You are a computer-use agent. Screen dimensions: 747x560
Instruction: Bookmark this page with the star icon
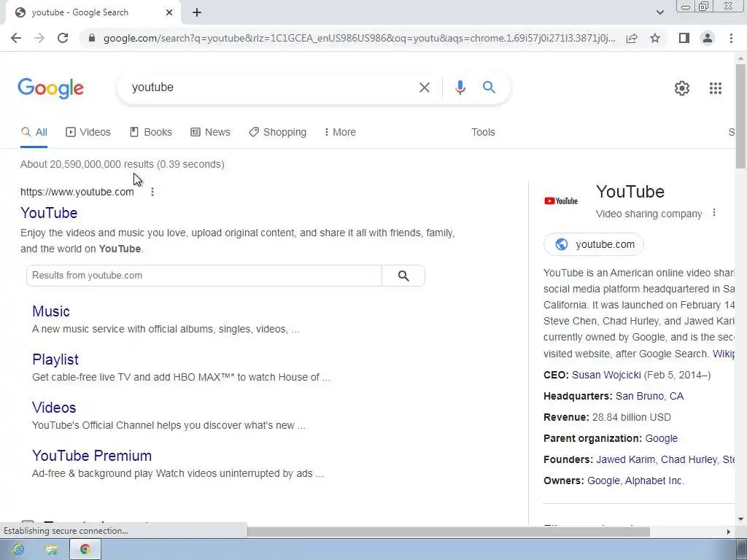coord(655,38)
